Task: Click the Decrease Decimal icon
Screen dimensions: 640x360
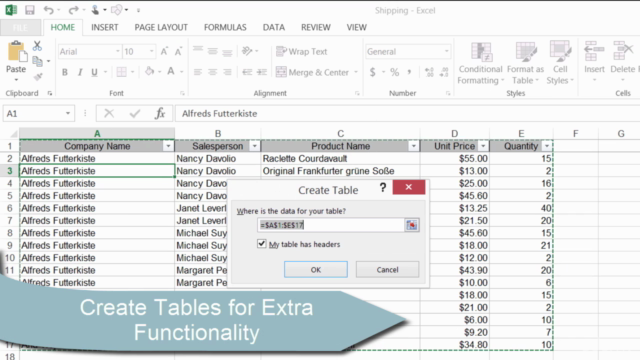Action: click(x=444, y=72)
